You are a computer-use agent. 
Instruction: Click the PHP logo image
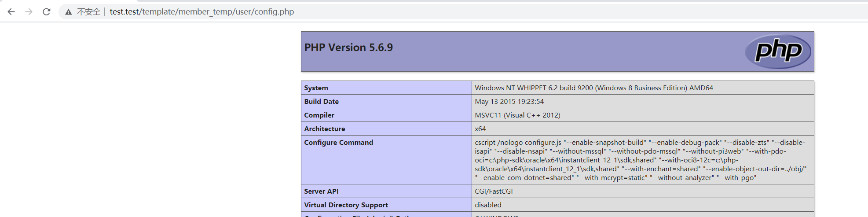778,51
